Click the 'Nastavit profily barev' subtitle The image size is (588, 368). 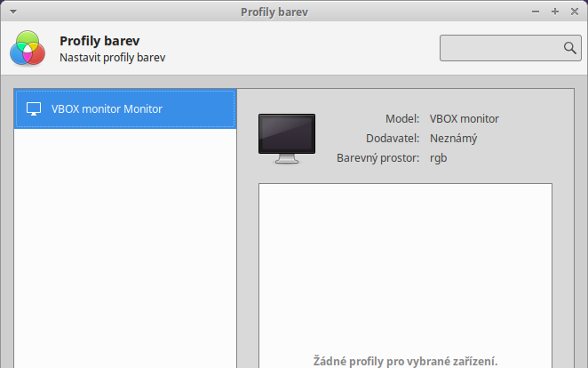tap(113, 58)
